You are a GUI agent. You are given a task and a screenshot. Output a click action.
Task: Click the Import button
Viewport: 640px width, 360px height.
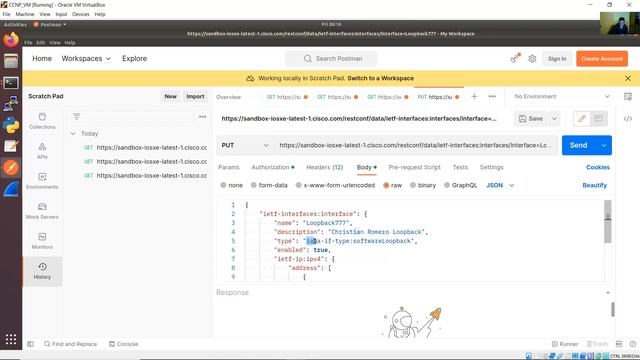tap(195, 97)
